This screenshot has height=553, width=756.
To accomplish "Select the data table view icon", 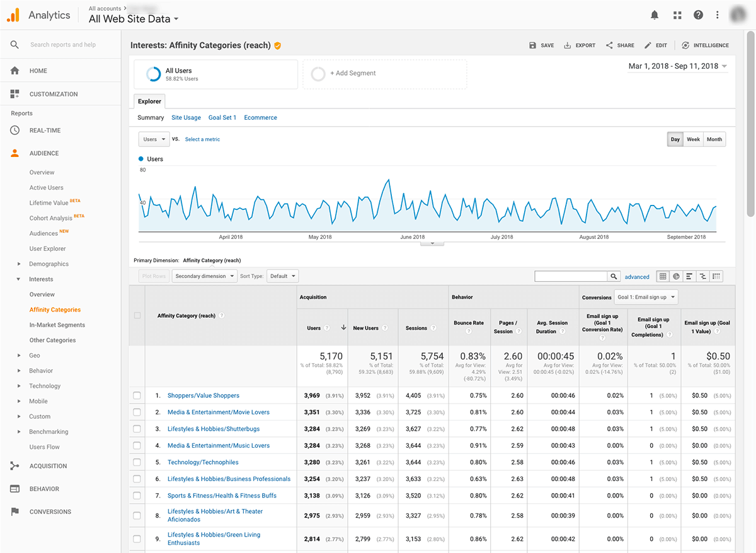I will (663, 276).
